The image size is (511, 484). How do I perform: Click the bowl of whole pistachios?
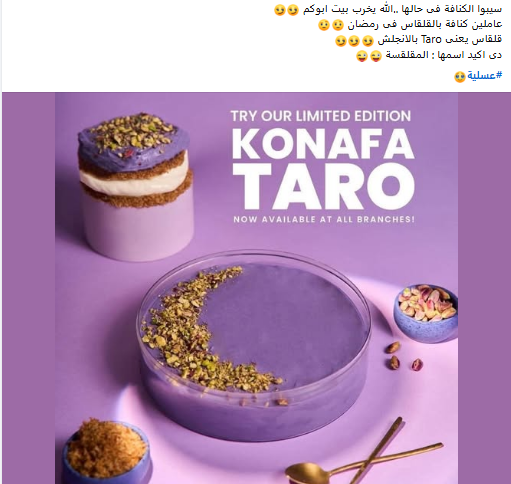pyautogui.click(x=425, y=313)
